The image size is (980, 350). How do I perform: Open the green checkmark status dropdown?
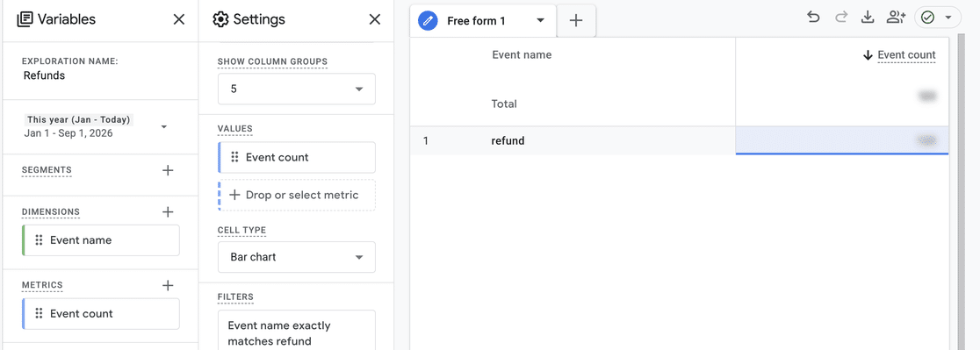(x=938, y=18)
